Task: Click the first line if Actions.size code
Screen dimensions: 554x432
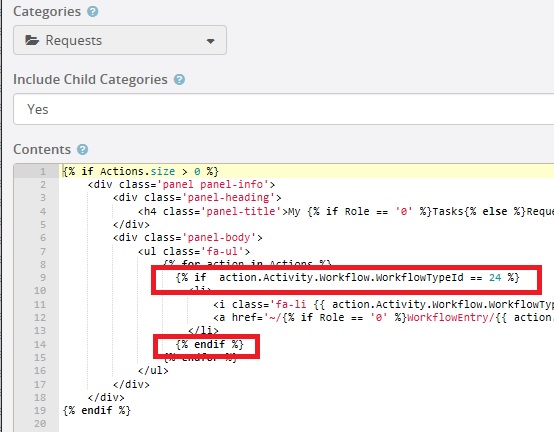Action: point(141,172)
